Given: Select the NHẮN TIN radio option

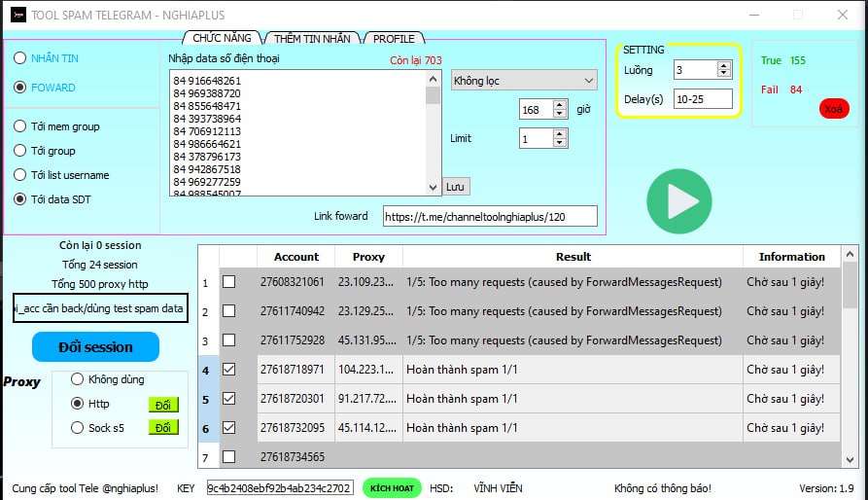Looking at the screenshot, I should point(19,58).
